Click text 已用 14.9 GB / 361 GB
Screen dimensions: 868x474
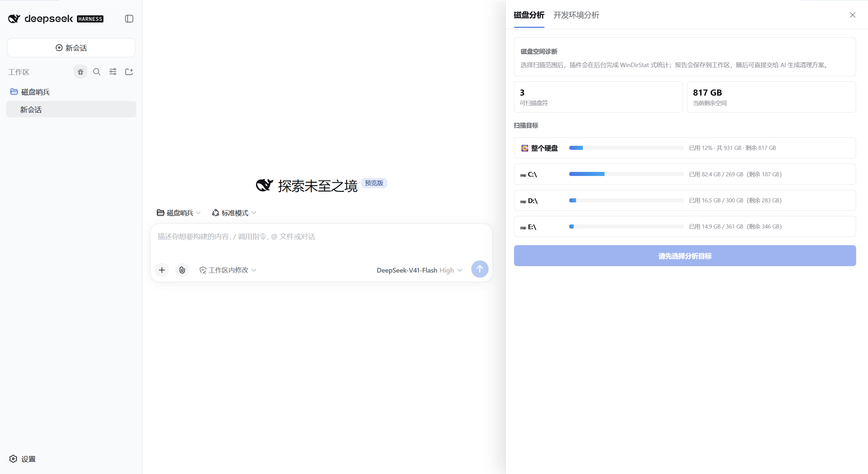(716, 226)
